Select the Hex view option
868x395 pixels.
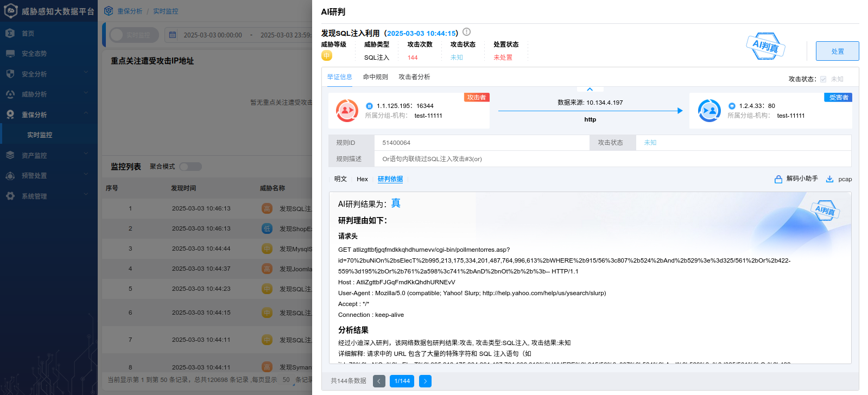362,179
